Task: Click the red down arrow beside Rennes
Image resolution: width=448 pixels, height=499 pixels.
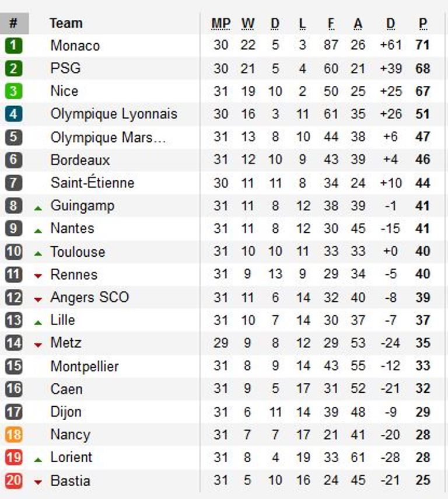Action: 38,275
